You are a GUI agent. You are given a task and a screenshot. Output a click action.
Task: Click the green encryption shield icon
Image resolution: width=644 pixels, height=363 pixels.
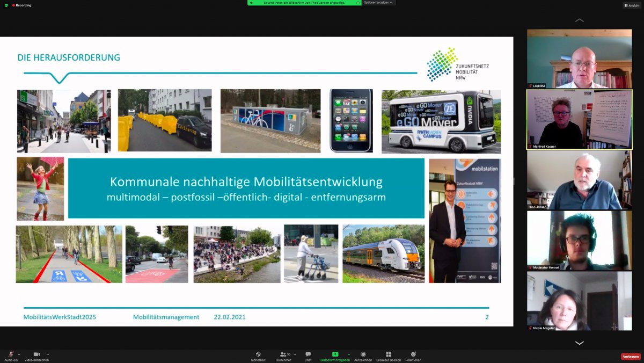pyautogui.click(x=6, y=5)
